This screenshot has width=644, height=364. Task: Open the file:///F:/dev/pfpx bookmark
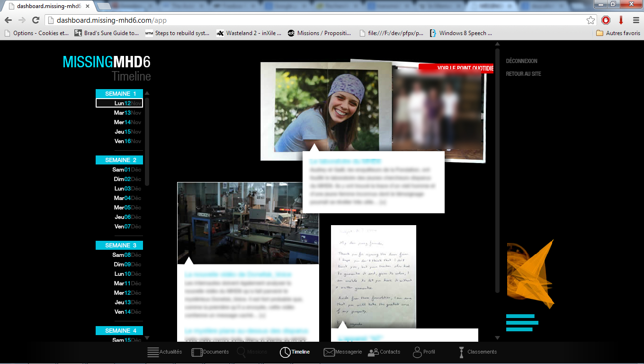[391, 33]
